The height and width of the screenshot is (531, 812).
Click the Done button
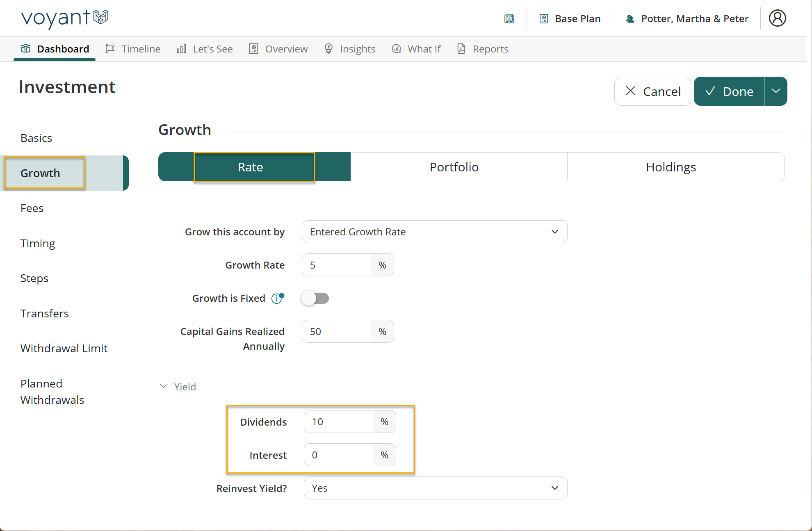[x=729, y=91]
